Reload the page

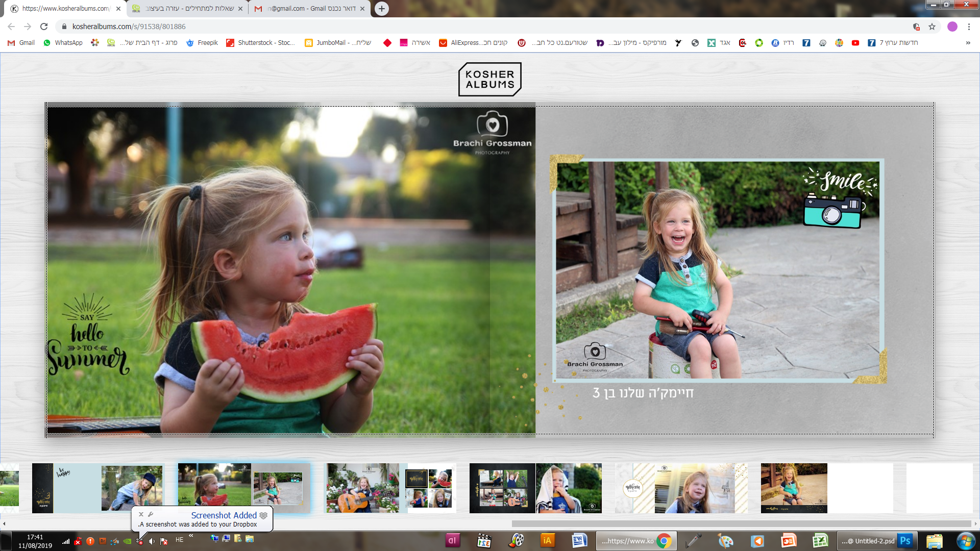point(44,27)
